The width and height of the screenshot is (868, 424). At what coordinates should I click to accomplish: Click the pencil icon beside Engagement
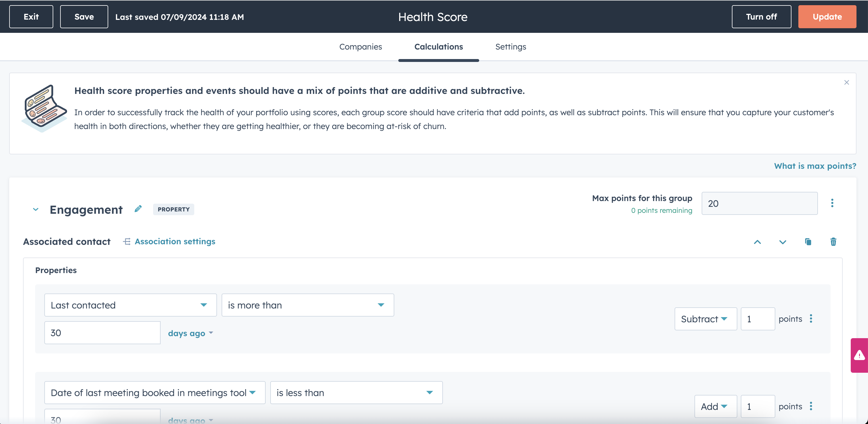tap(138, 209)
